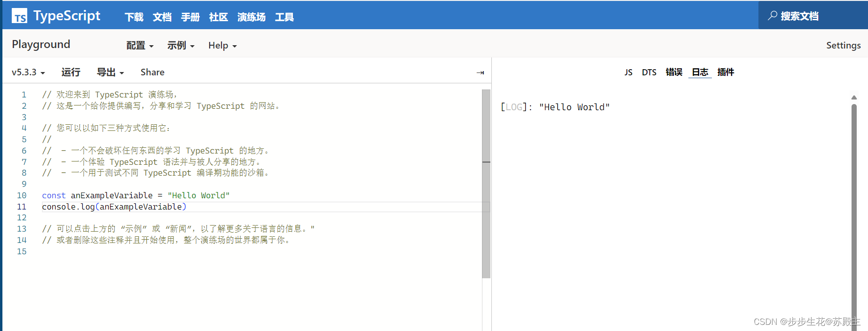Switch to the 错误 tab

pyautogui.click(x=674, y=72)
